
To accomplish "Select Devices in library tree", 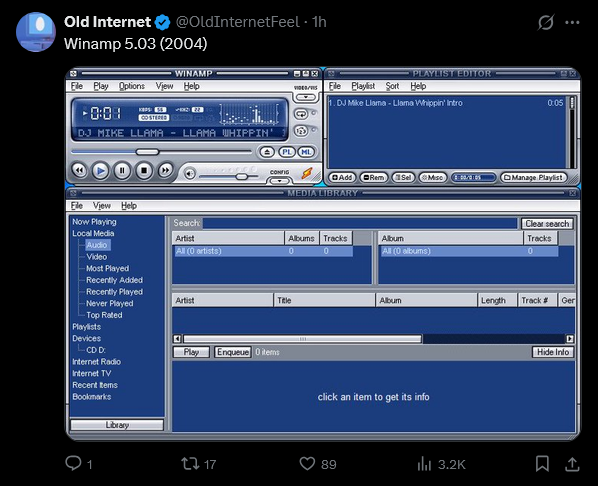I will pos(87,338).
